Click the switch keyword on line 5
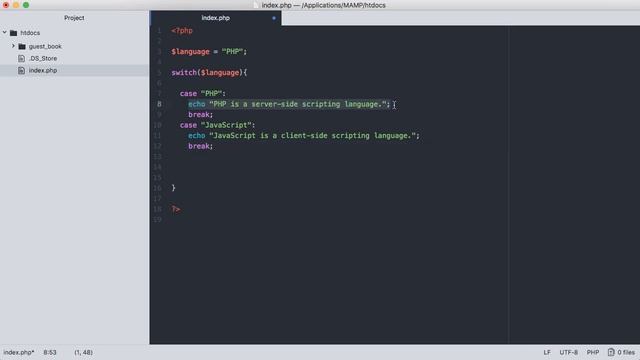This screenshot has width=640, height=360. point(184,73)
